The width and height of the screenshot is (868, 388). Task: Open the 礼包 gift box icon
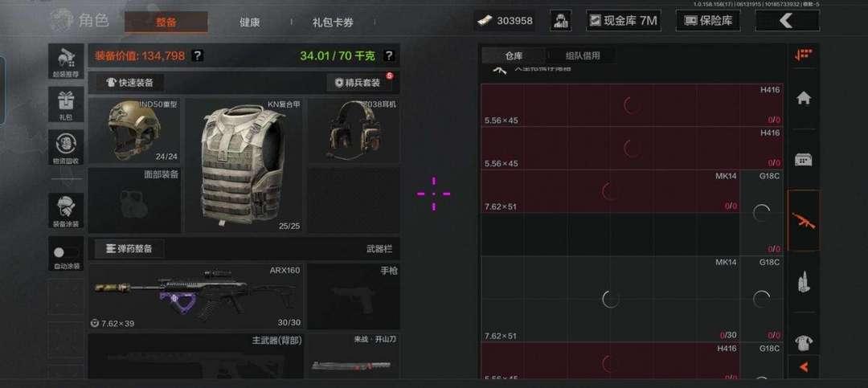(x=66, y=104)
